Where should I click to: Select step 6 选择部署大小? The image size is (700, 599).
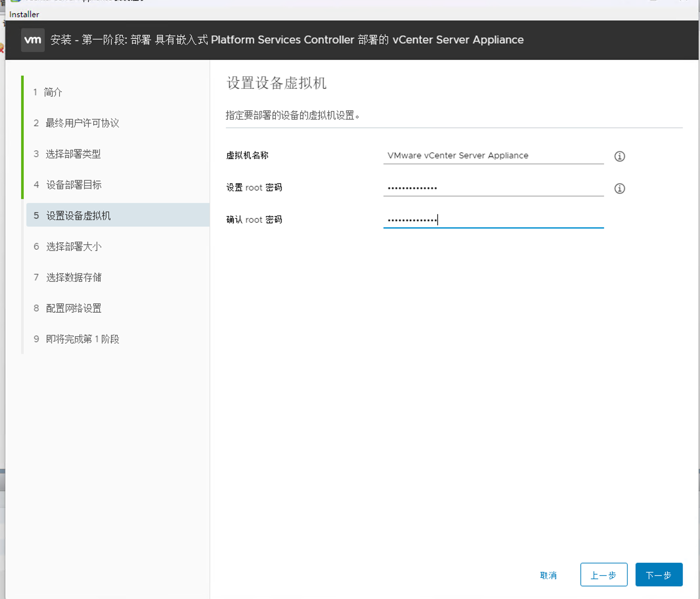[x=67, y=246]
